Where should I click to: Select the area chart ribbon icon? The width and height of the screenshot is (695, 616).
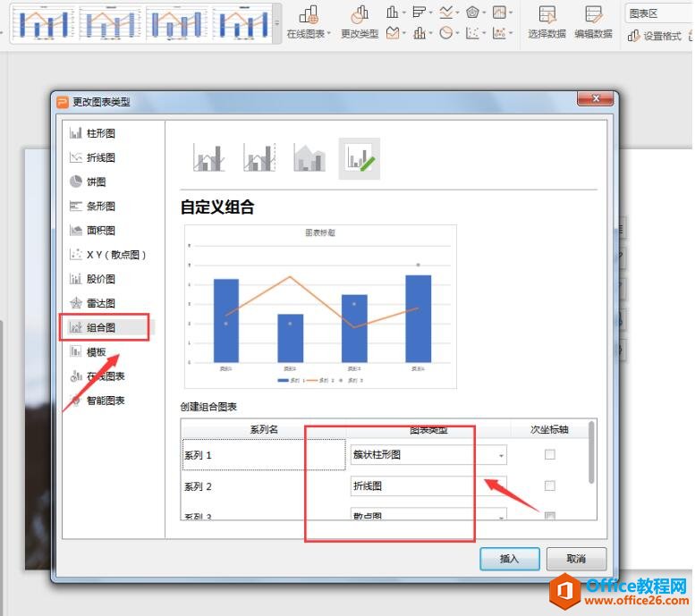393,33
